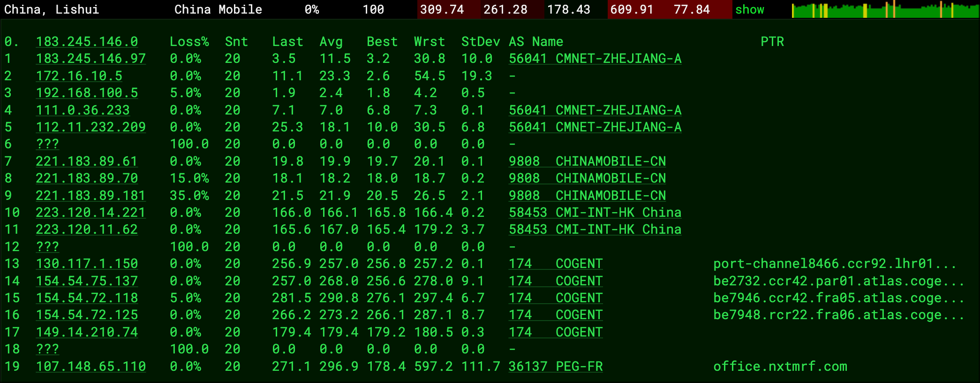Click the 597.2 worst value on hop 19
The width and height of the screenshot is (980, 383).
pos(433,367)
